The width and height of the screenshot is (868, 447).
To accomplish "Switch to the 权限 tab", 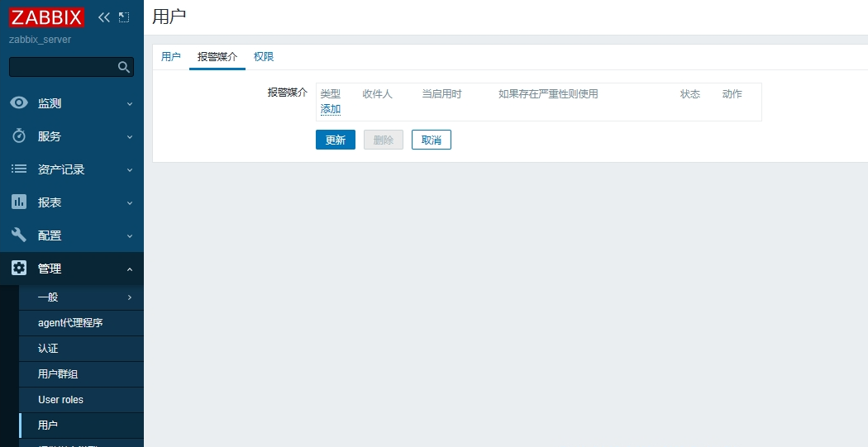I will click(264, 57).
